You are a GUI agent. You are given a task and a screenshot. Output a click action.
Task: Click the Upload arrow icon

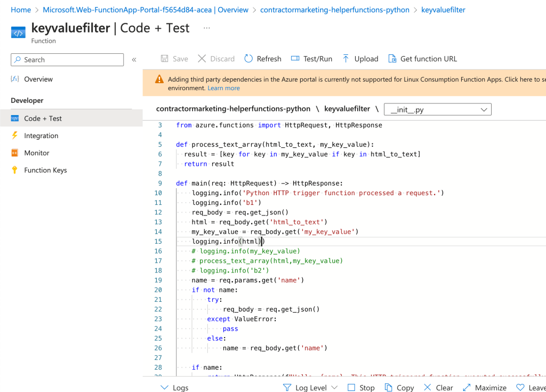point(346,59)
